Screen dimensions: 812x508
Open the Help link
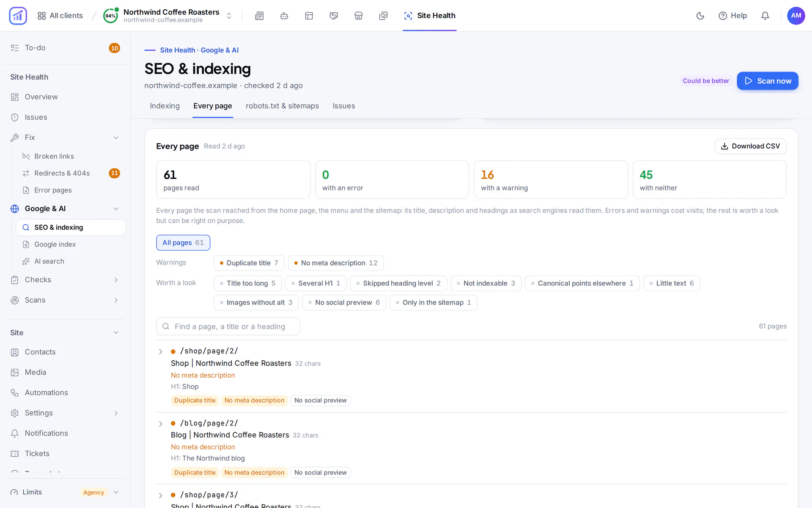[732, 16]
